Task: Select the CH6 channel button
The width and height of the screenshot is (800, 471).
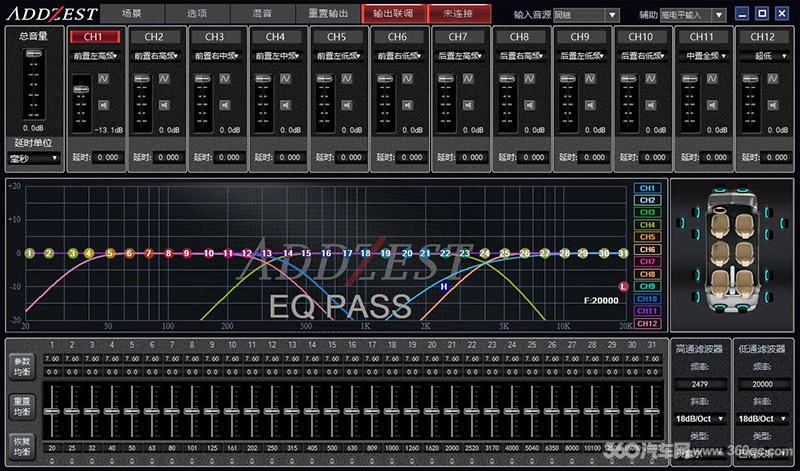Action: tap(397, 37)
